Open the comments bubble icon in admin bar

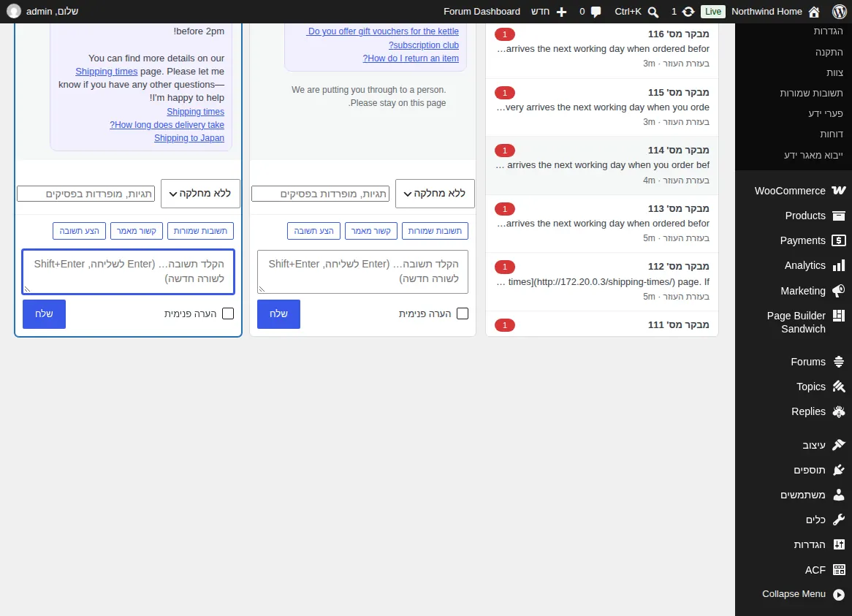click(x=596, y=12)
